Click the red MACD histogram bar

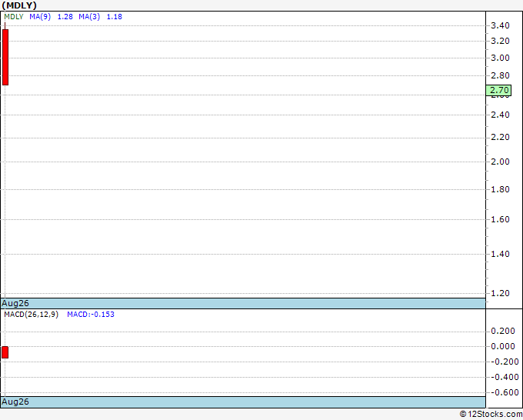[5, 352]
